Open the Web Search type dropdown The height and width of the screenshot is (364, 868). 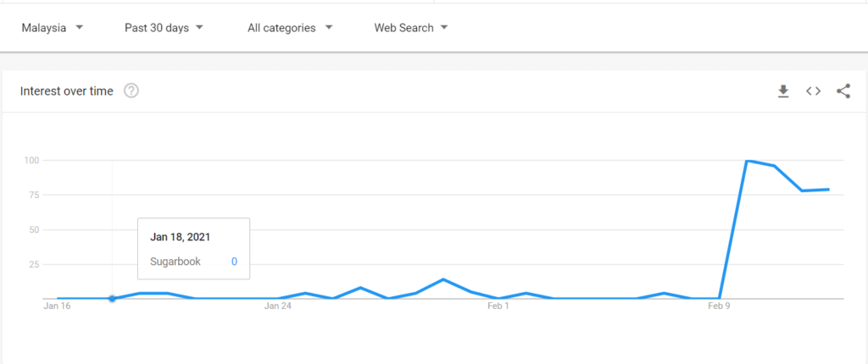[x=411, y=28]
